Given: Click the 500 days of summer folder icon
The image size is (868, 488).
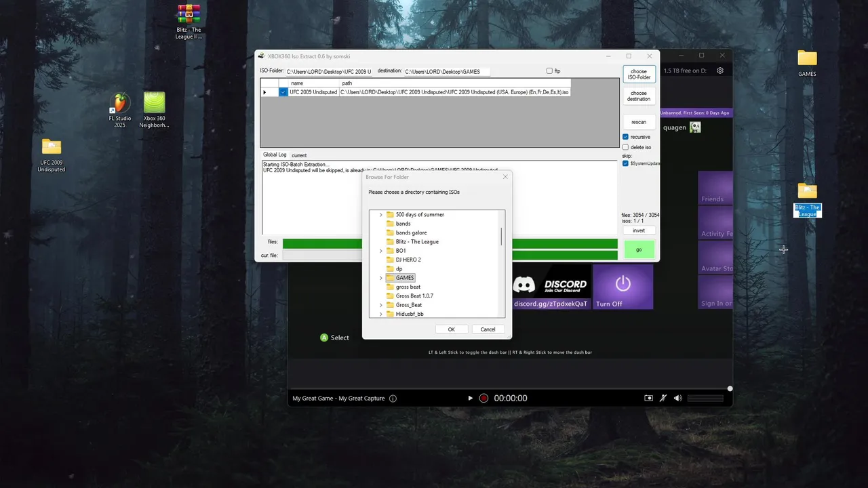Looking at the screenshot, I should [390, 214].
